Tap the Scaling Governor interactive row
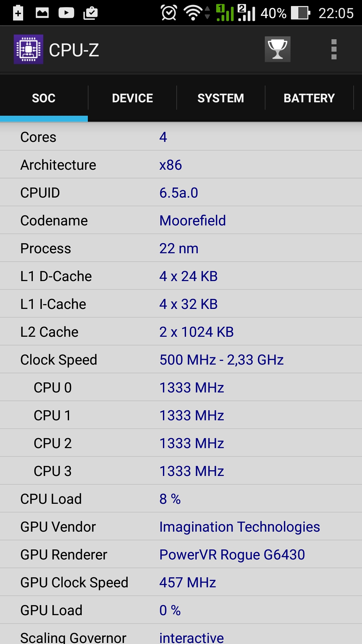 tap(181, 636)
